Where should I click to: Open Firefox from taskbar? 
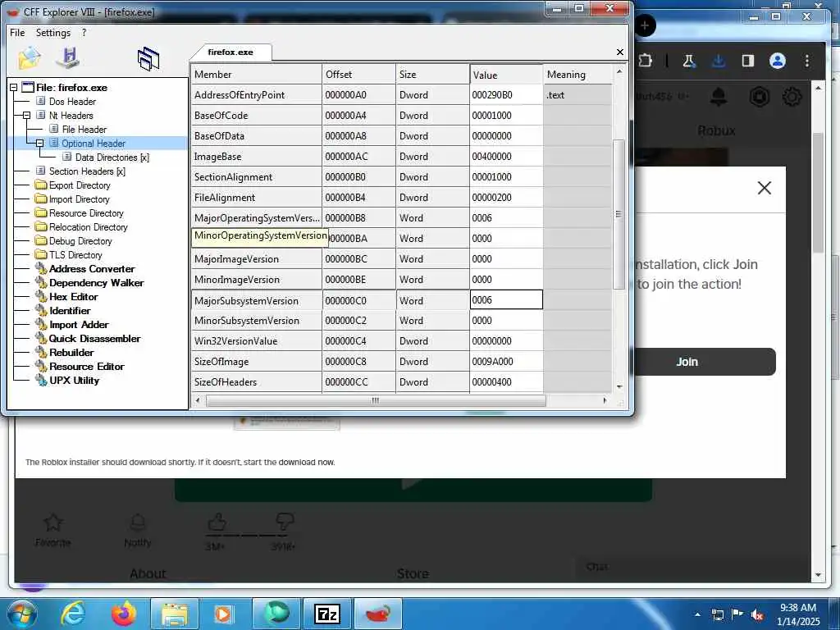pyautogui.click(x=124, y=614)
